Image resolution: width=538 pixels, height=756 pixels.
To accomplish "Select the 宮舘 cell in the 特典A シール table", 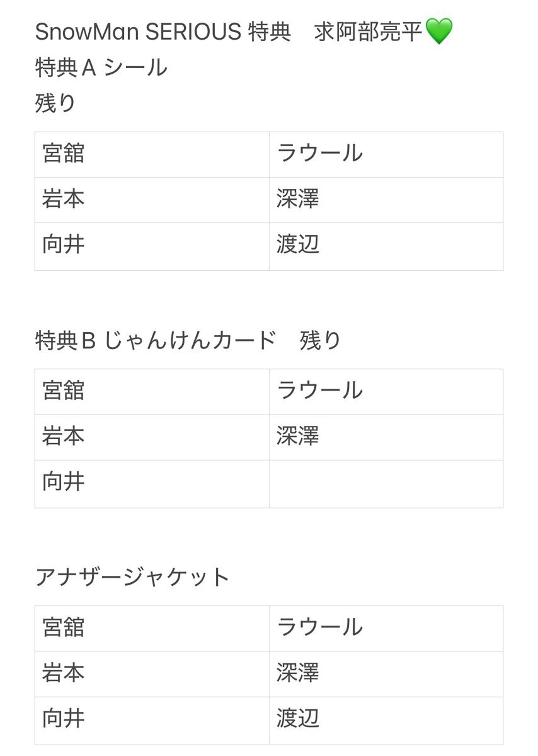I will 152,154.
